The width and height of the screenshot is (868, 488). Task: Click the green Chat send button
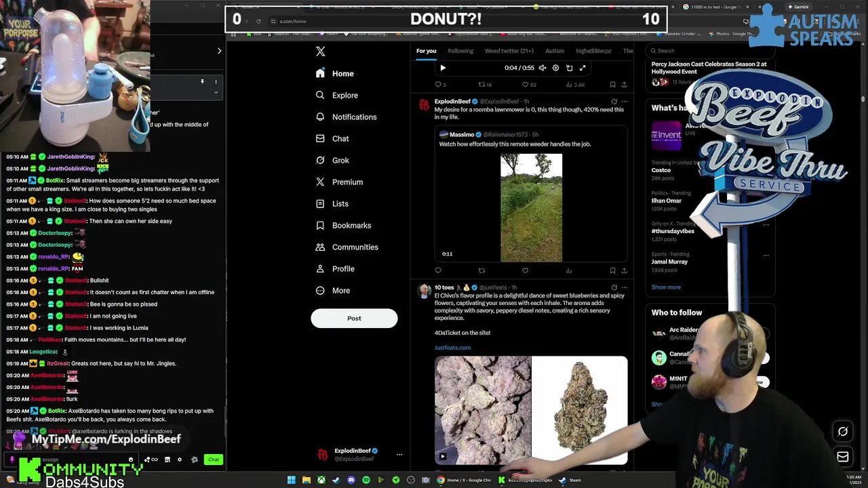(214, 460)
